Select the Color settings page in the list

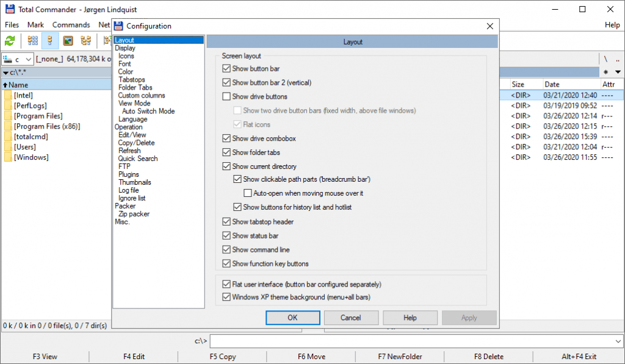click(125, 71)
